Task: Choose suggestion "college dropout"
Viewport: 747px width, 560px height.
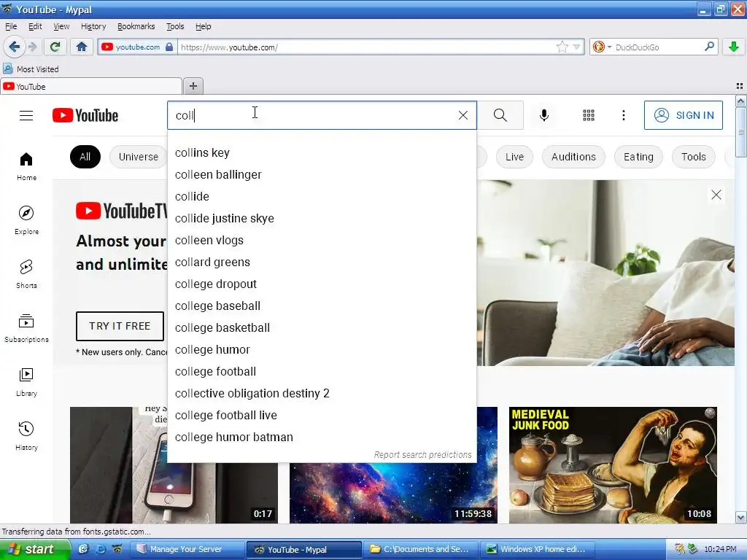Action: click(x=322, y=284)
